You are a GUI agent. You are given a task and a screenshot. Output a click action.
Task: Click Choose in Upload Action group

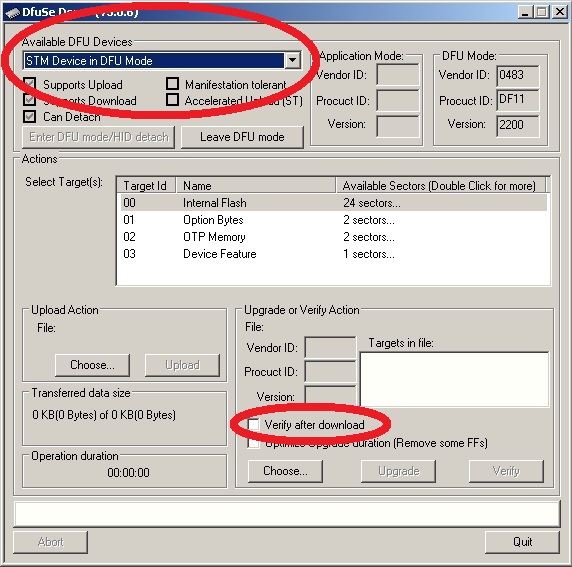(92, 365)
